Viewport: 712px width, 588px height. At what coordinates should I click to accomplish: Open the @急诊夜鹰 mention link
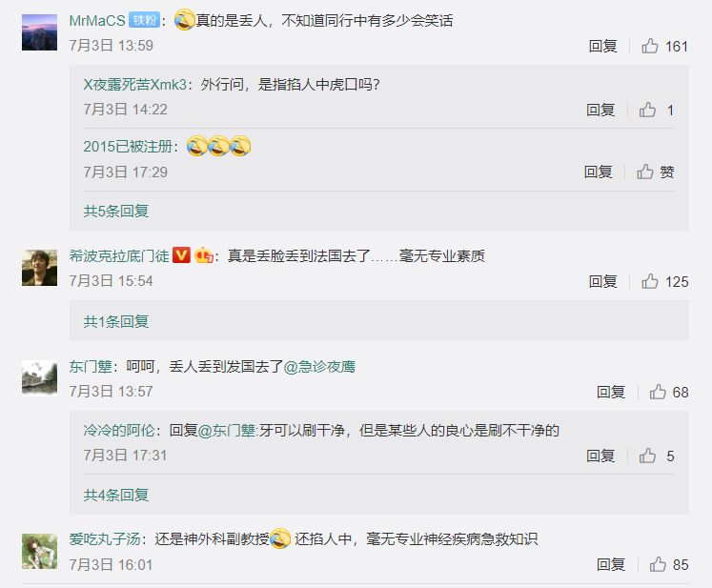(x=319, y=366)
